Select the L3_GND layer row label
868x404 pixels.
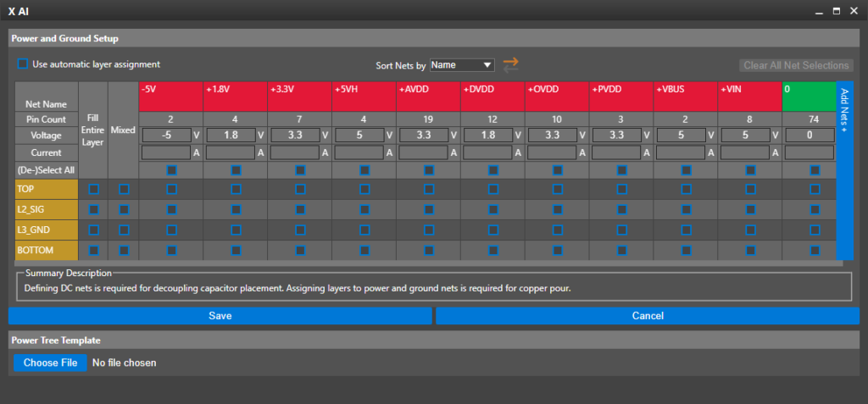click(46, 230)
